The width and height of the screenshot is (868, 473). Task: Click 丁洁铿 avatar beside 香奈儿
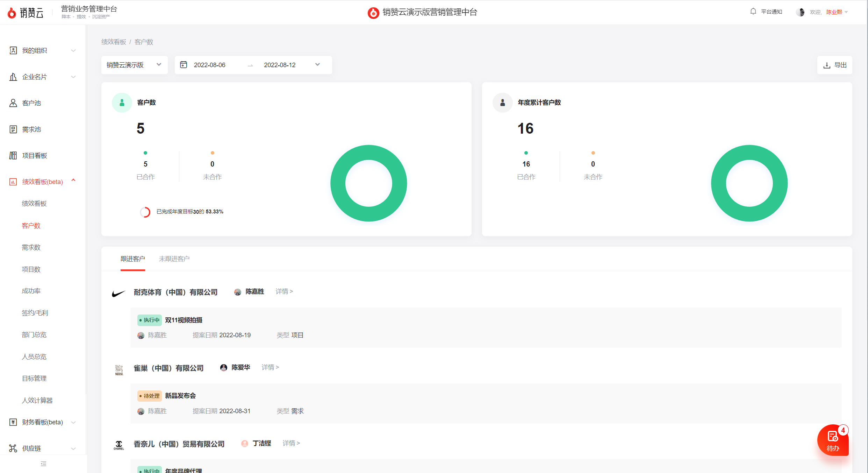point(245,443)
